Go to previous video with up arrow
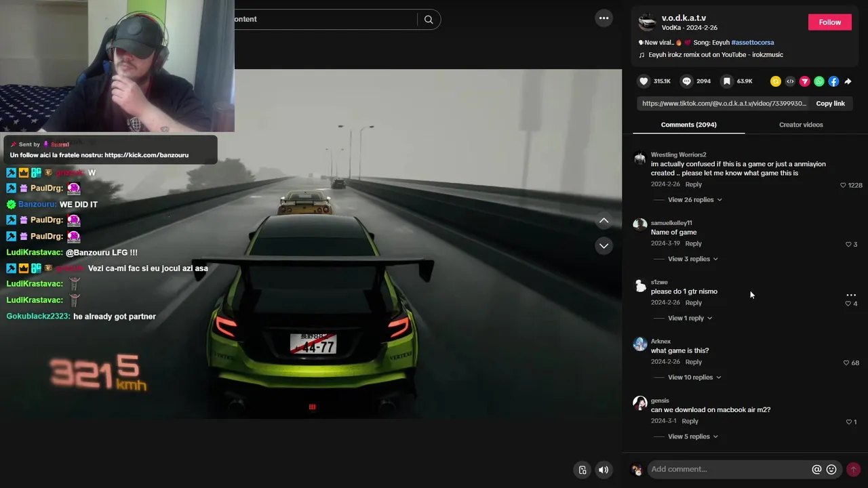 (604, 221)
